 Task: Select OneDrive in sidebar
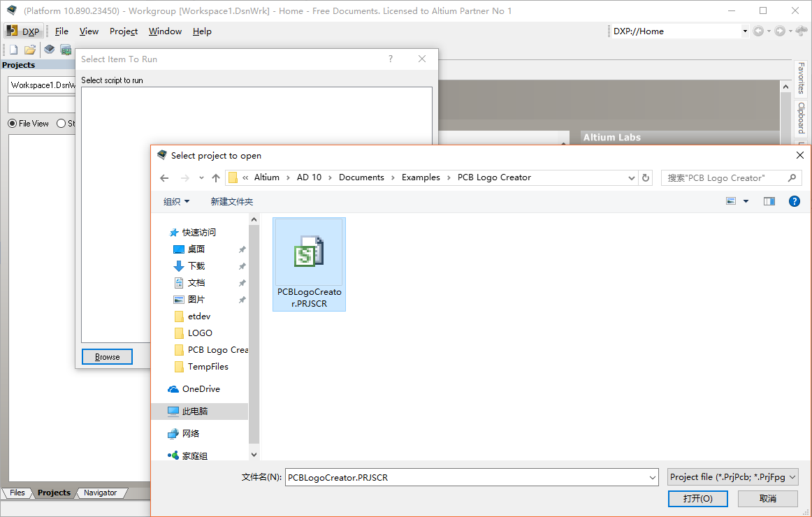tap(201, 389)
